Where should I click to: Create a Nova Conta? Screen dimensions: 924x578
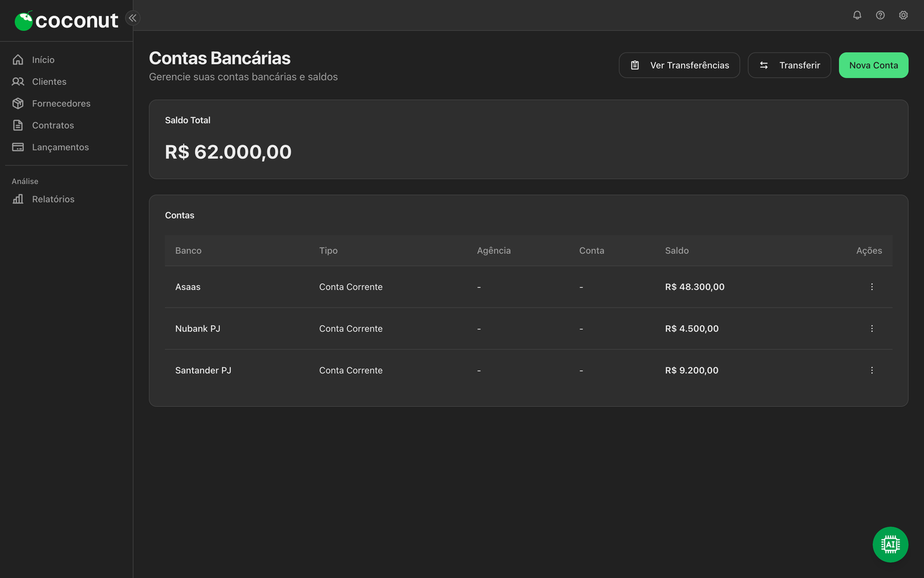(873, 65)
